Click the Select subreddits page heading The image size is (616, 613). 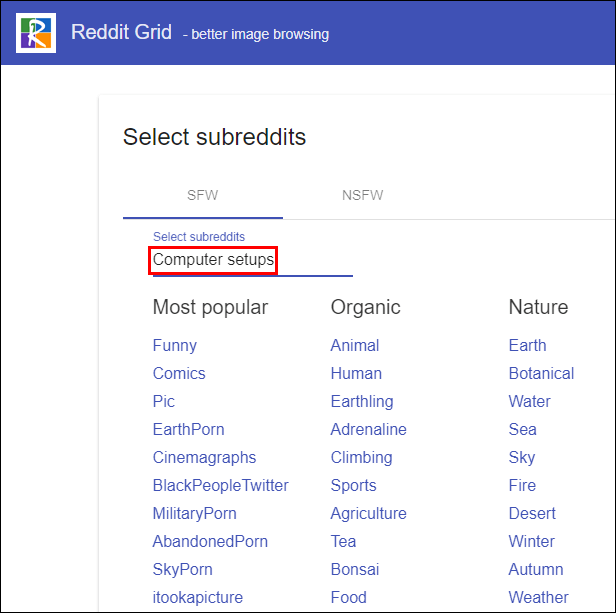[x=214, y=137]
